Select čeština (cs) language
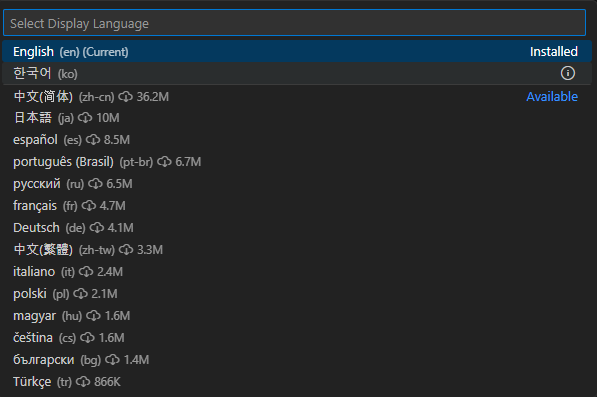 297,338
